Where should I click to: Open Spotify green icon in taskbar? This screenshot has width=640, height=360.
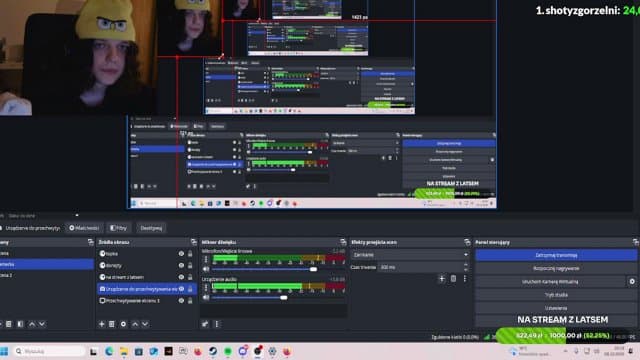coord(228,351)
